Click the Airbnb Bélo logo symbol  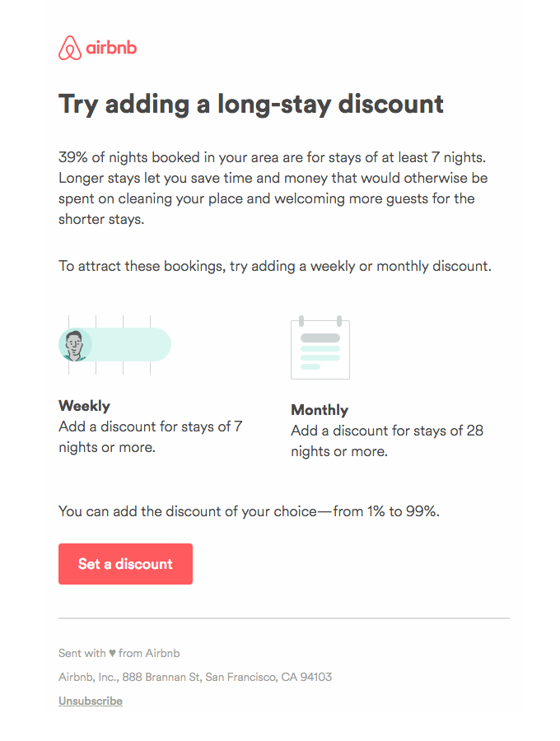point(70,48)
